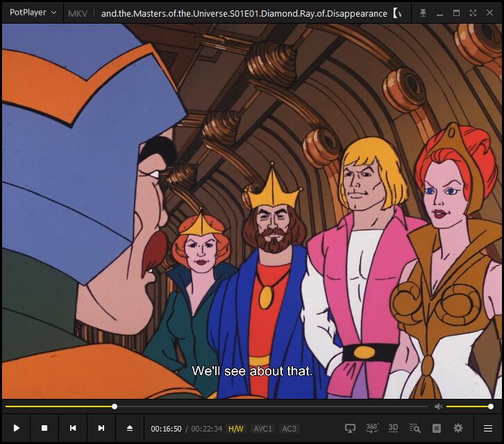Switch to fullscreen mode
The width and height of the screenshot is (504, 444).
tap(473, 13)
